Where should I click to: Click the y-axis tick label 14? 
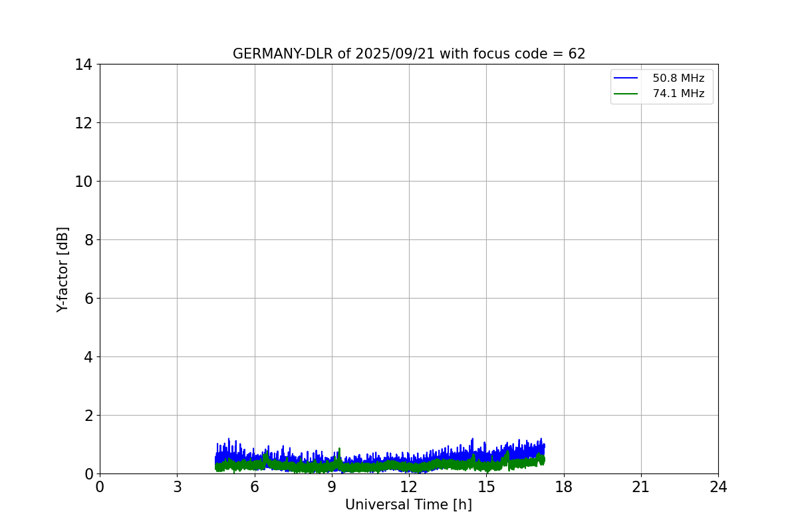pyautogui.click(x=84, y=65)
